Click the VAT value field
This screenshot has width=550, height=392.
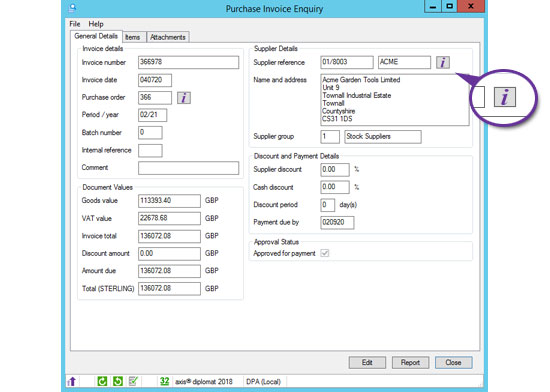[x=169, y=218]
